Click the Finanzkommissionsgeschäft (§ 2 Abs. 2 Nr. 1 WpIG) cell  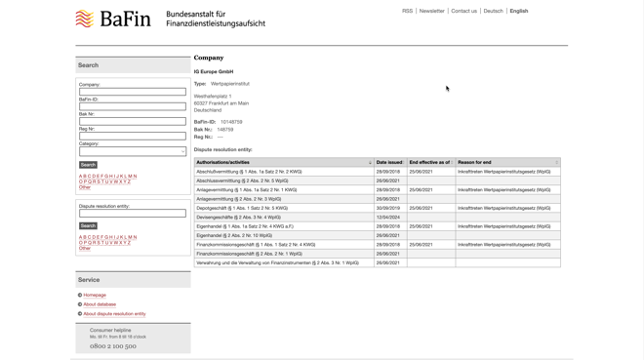284,254
